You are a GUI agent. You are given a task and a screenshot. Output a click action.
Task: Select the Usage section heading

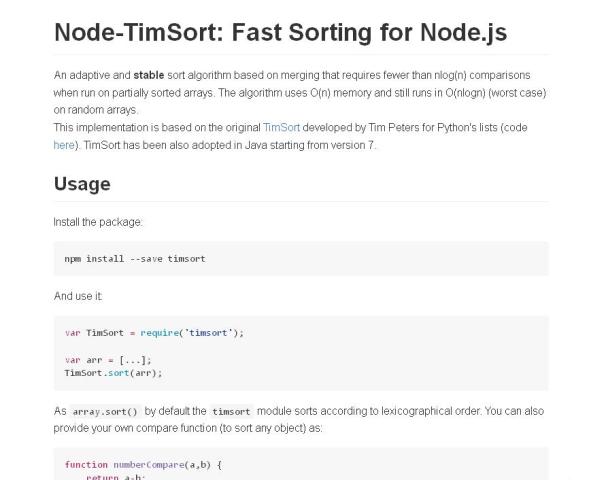[82, 184]
